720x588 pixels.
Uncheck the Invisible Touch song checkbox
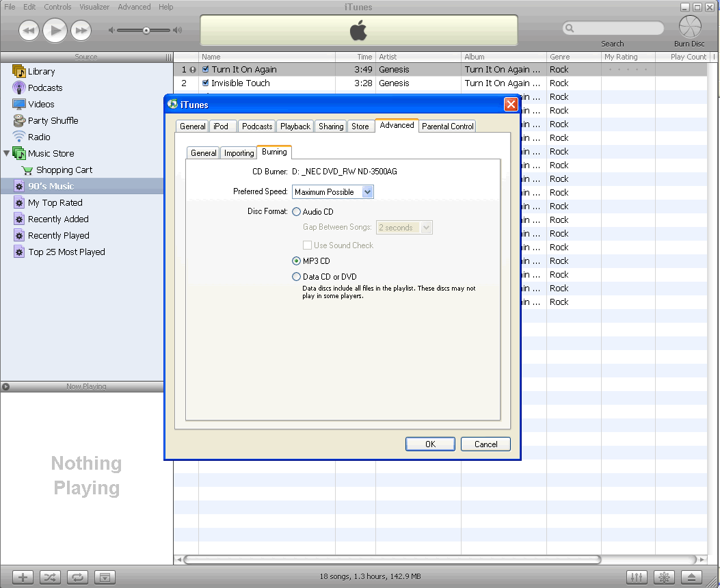tap(206, 83)
